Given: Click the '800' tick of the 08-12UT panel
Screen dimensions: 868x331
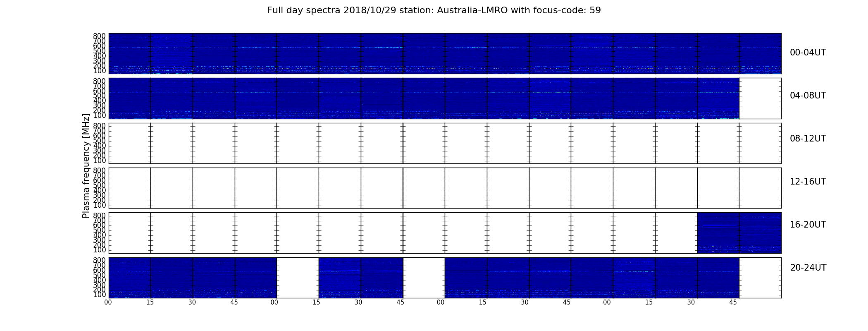Looking at the screenshot, I should click(99, 125).
